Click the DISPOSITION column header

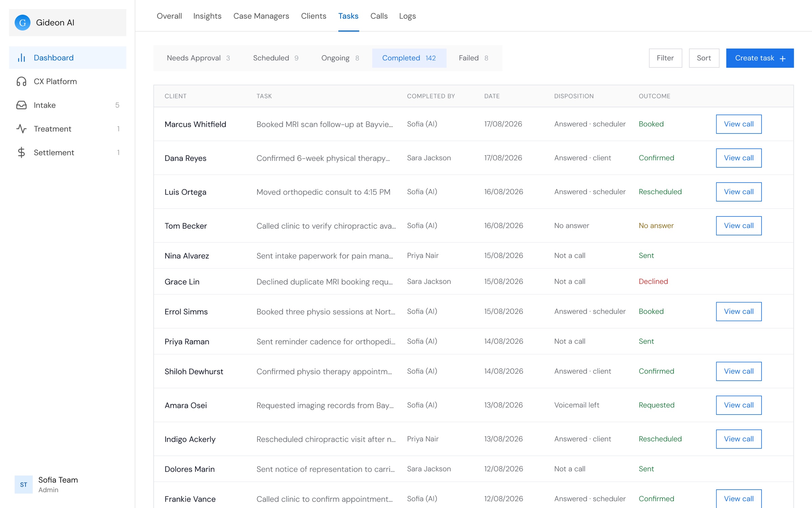tap(574, 96)
